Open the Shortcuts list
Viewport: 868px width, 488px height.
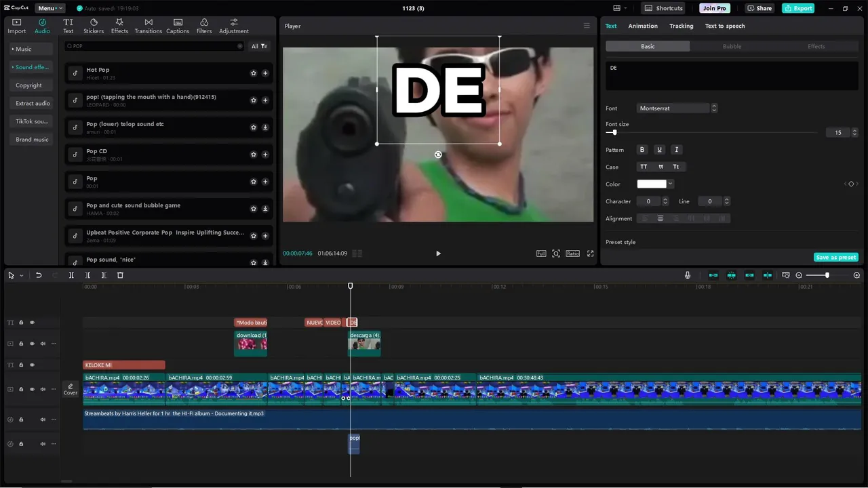point(664,8)
